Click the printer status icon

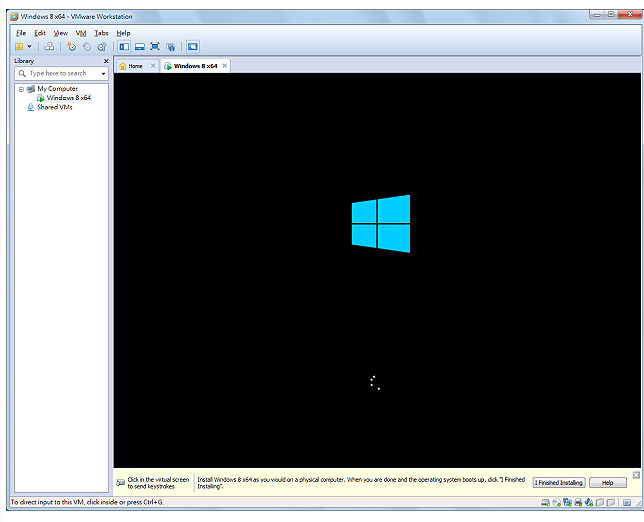578,503
